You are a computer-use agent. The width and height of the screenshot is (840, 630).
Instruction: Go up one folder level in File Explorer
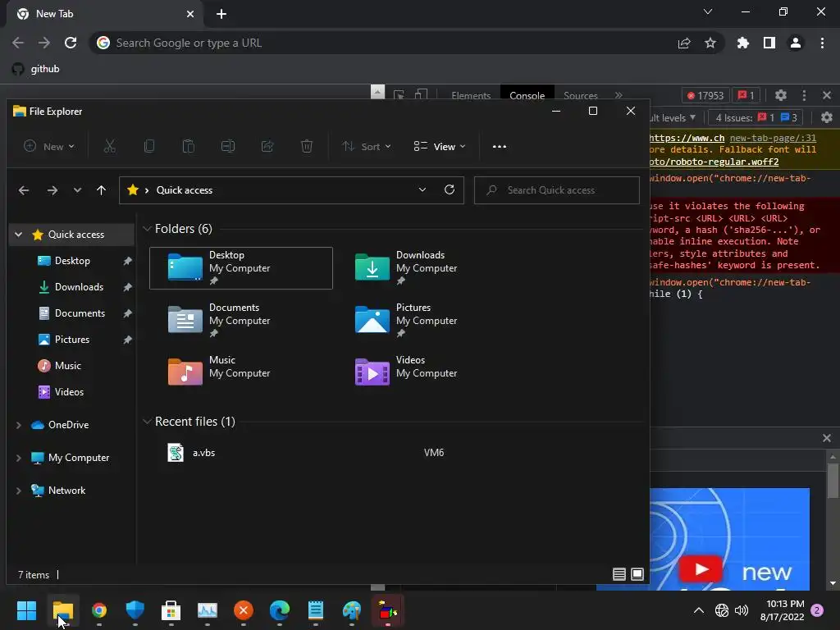(x=101, y=190)
